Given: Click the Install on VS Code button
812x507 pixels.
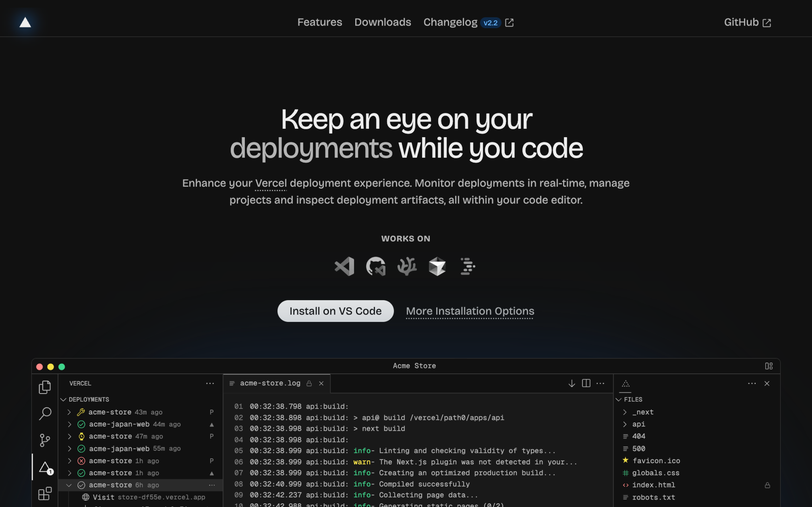Looking at the screenshot, I should click(x=335, y=311).
